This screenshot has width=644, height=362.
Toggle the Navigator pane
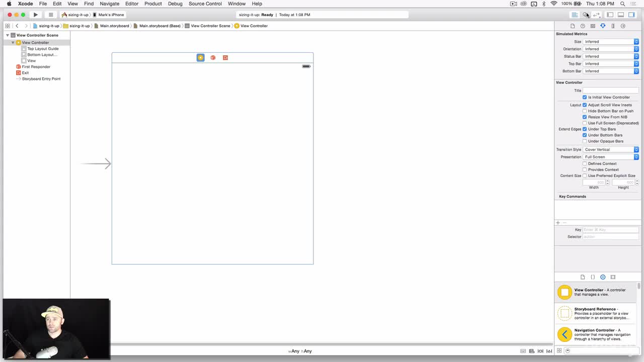coord(610,15)
